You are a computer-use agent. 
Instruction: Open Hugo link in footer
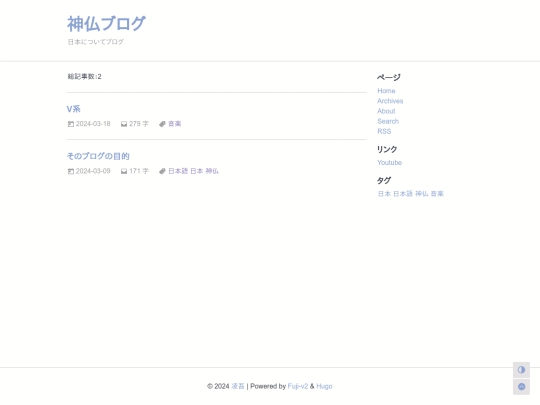coord(324,386)
